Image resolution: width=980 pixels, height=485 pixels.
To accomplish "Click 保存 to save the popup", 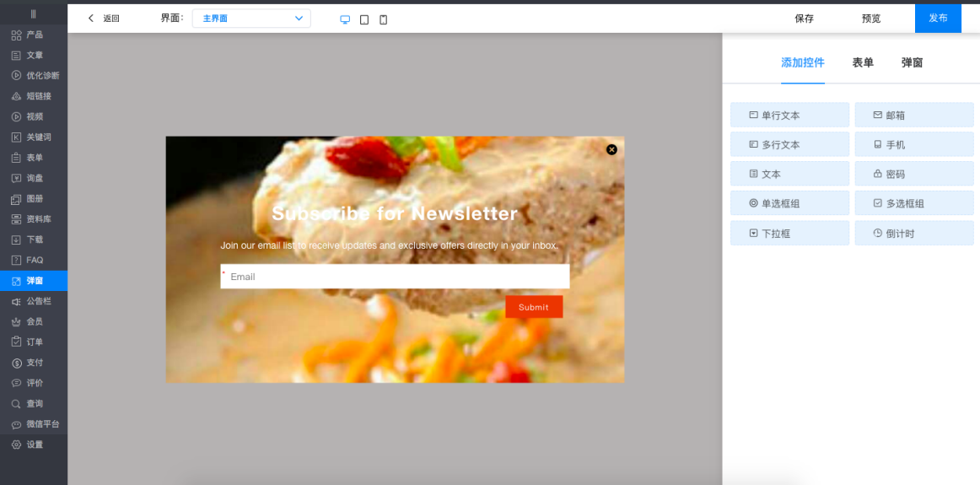I will point(804,19).
